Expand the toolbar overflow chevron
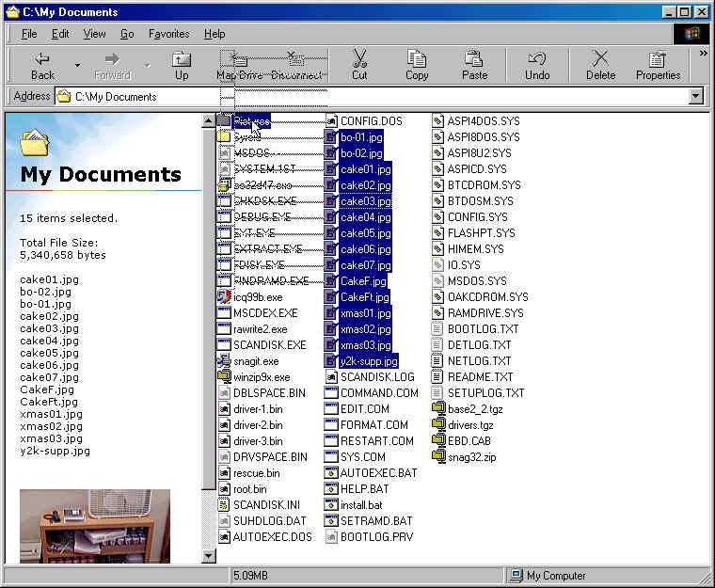715x588 pixels. (x=703, y=55)
